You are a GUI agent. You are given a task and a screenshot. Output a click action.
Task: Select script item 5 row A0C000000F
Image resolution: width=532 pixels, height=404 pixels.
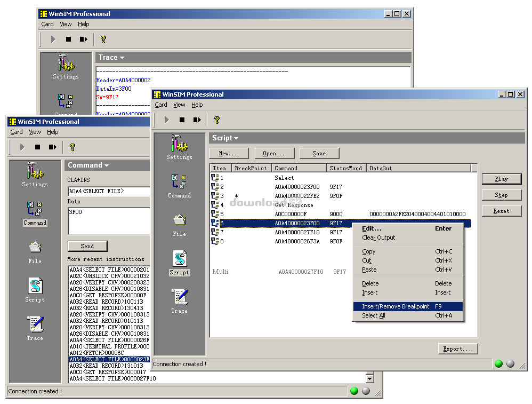tap(340, 214)
